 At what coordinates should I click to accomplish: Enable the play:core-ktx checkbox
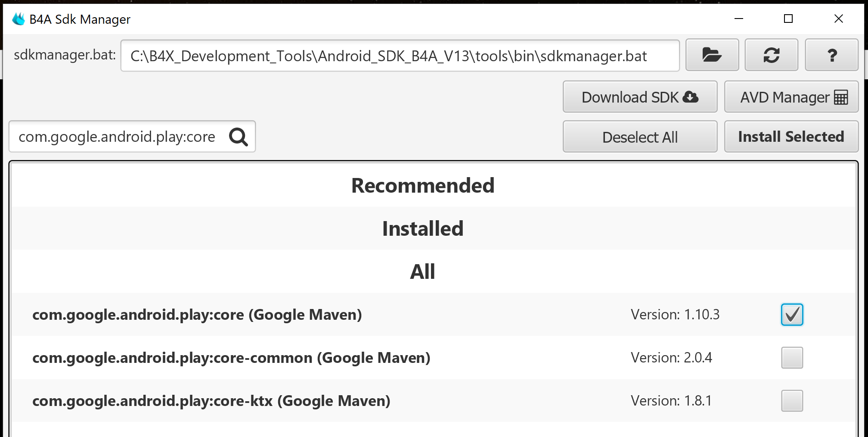(792, 401)
